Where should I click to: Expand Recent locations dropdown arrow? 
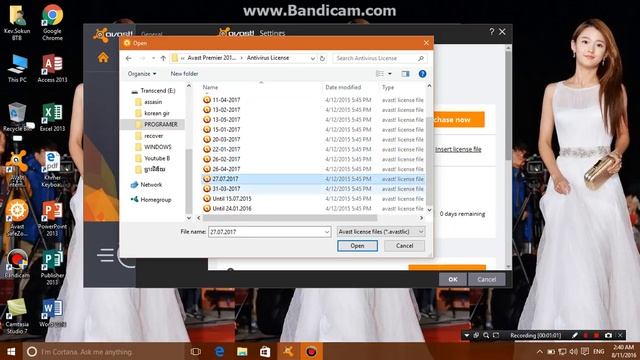point(153,58)
